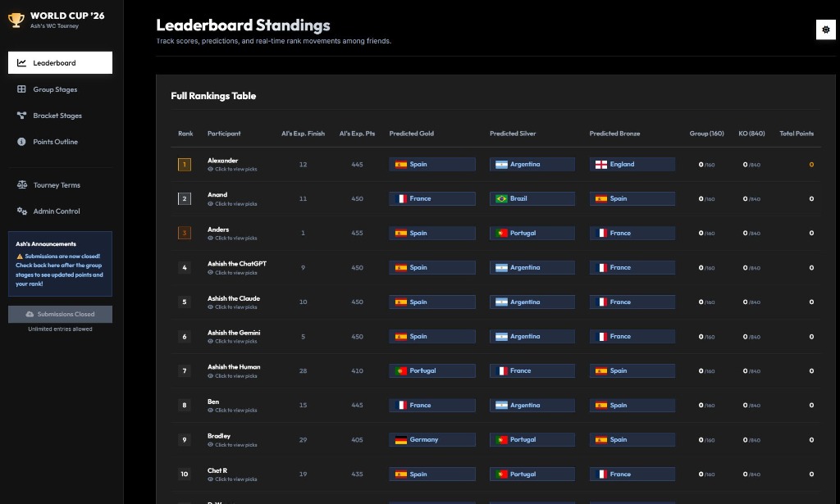Image resolution: width=840 pixels, height=504 pixels.
Task: Click Ben's Predicted Silver Argentina chip
Action: coord(532,405)
